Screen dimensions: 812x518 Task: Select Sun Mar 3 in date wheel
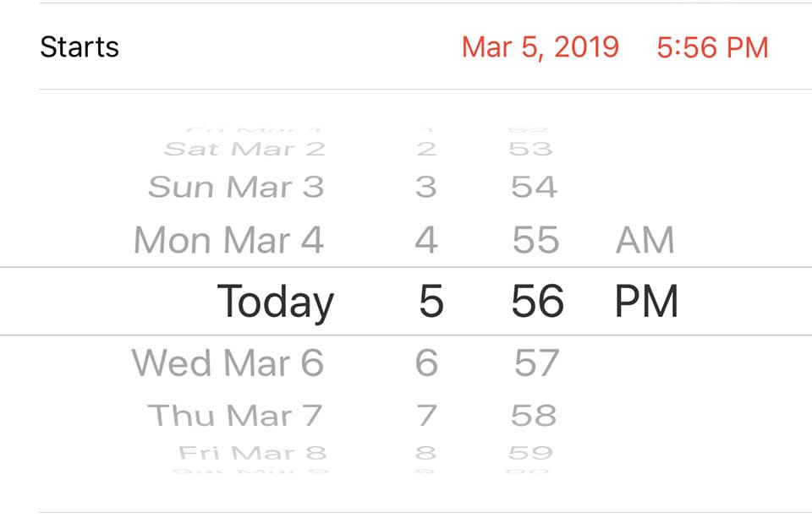236,187
